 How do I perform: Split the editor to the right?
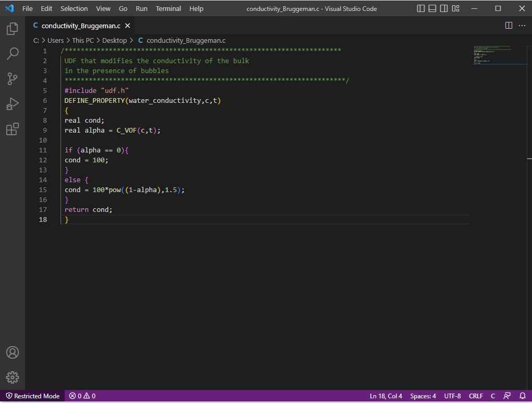(509, 26)
